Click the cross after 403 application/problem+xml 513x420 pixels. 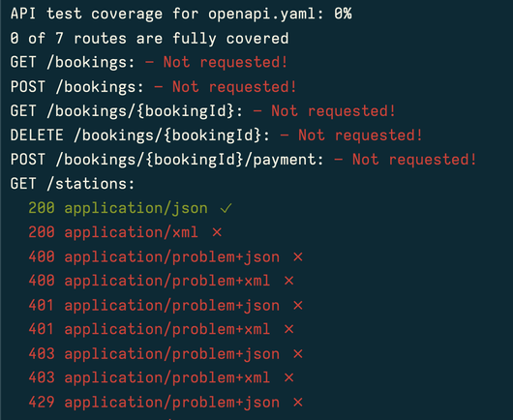tap(288, 377)
